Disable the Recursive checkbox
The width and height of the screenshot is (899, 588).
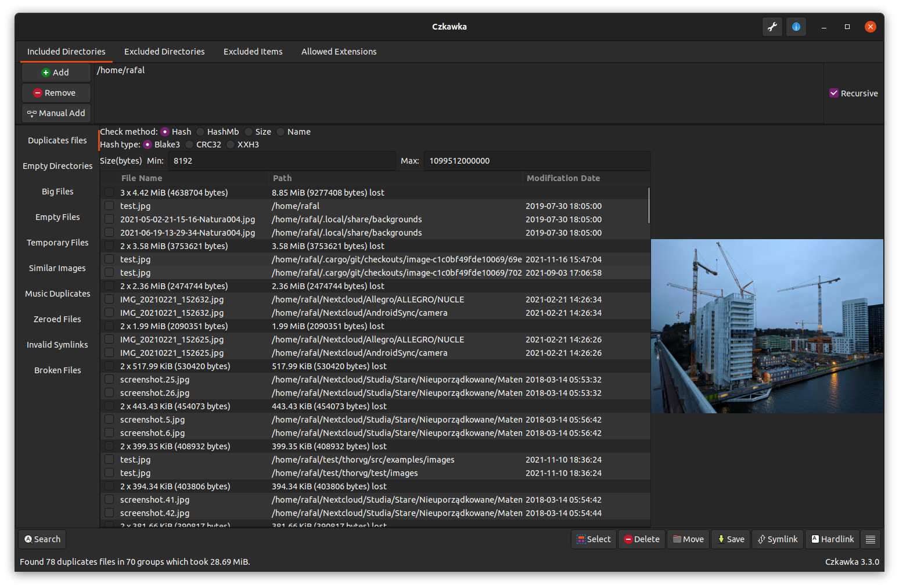click(x=834, y=93)
